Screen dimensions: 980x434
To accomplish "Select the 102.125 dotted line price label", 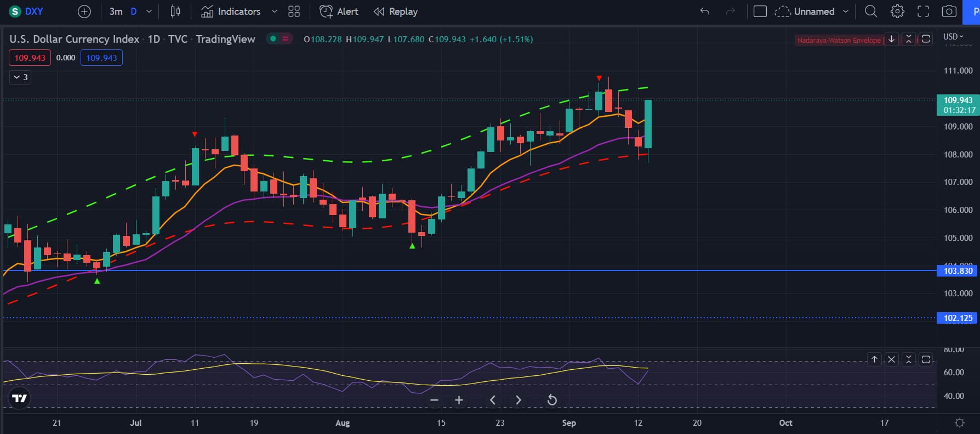I will coord(958,318).
